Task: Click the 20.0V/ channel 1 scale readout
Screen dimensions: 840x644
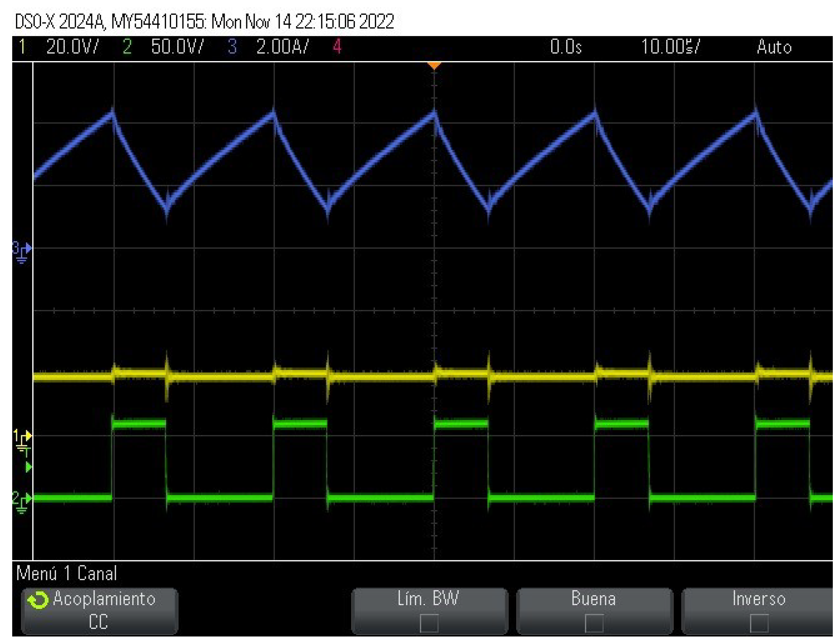Action: tap(72, 47)
